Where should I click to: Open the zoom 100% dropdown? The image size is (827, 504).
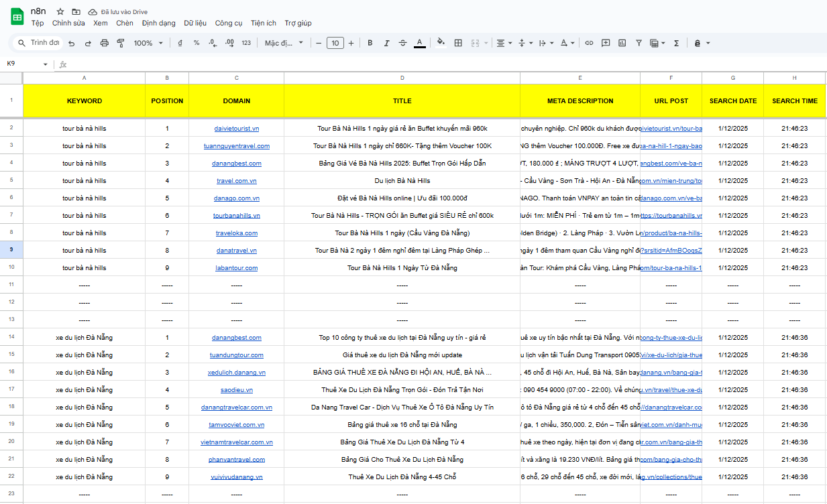(x=148, y=43)
